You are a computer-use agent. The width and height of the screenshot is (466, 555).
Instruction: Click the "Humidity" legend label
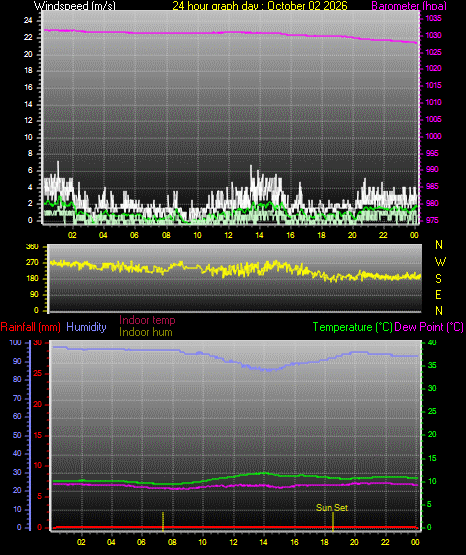86,327
